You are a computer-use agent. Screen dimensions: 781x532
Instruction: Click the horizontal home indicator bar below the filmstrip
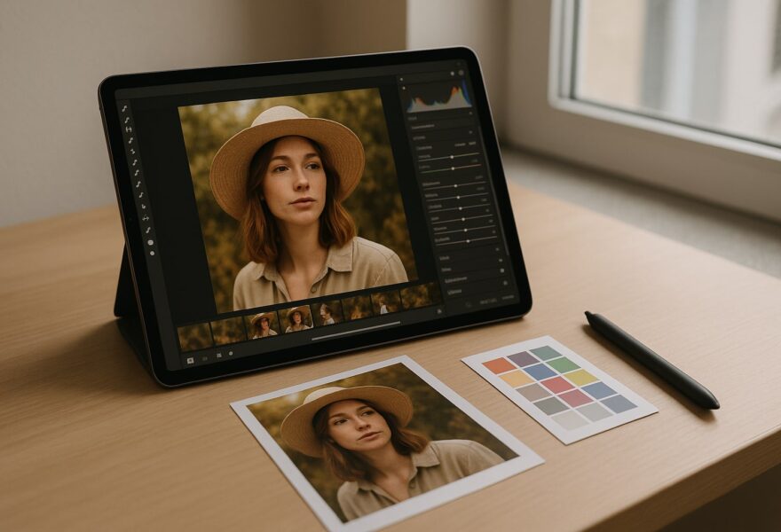point(356,331)
